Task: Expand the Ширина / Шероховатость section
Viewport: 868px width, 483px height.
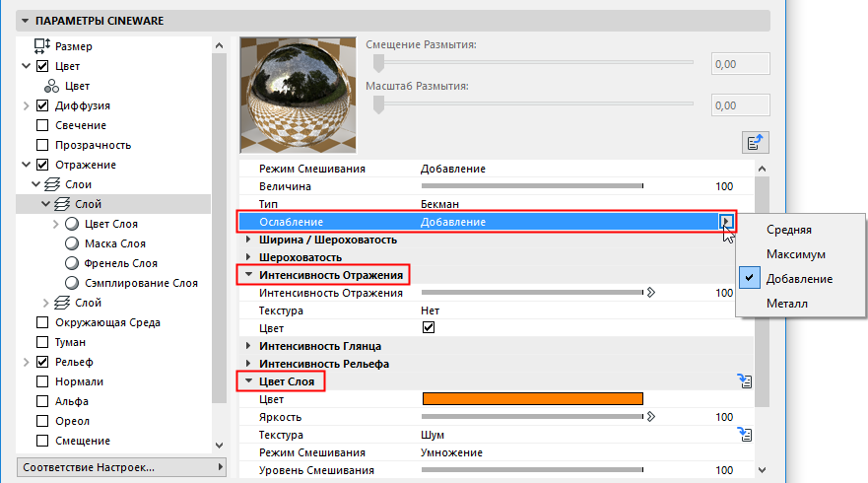Action: (248, 240)
